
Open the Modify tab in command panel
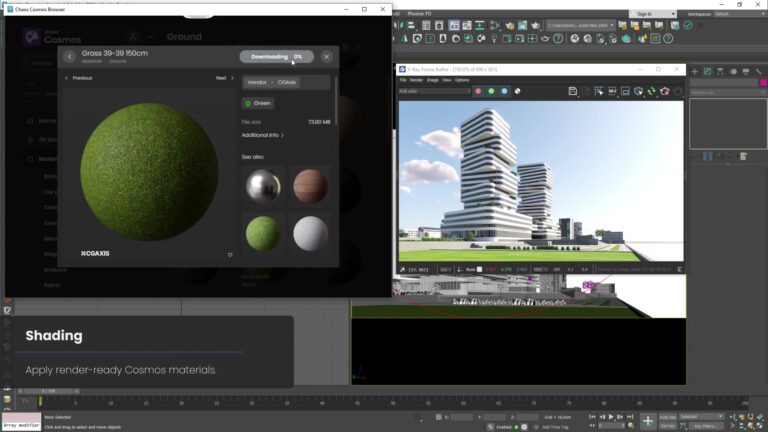click(x=707, y=72)
